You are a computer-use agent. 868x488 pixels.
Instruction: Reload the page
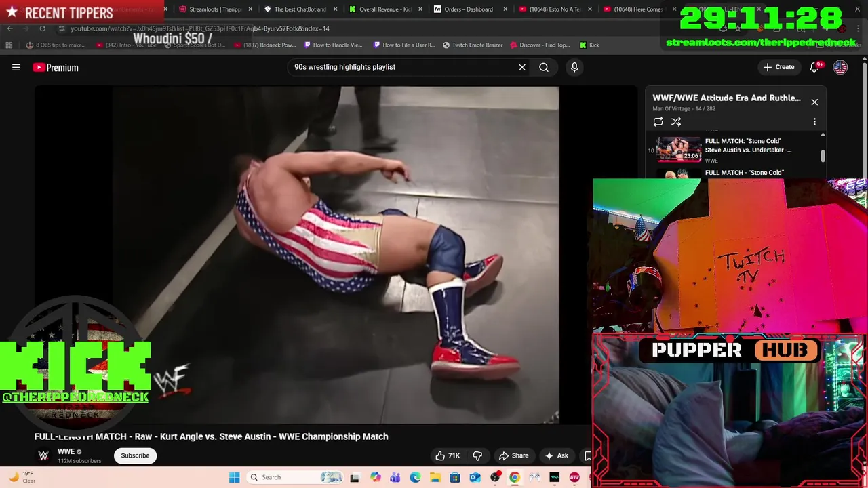(42, 28)
